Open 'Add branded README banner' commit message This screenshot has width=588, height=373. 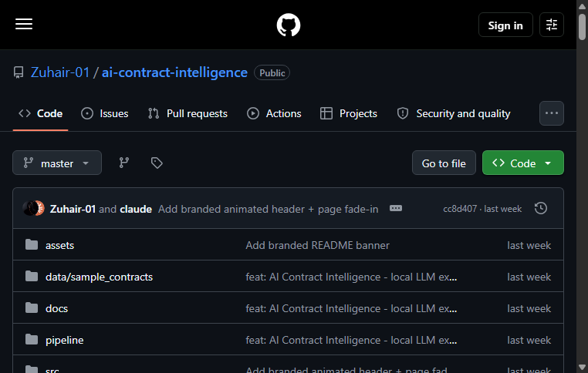(317, 245)
